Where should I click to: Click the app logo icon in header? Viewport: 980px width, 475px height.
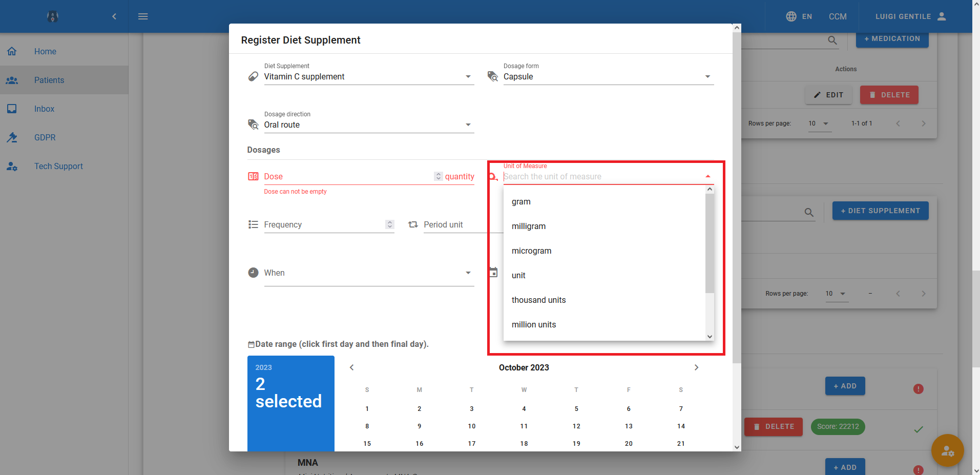53,16
